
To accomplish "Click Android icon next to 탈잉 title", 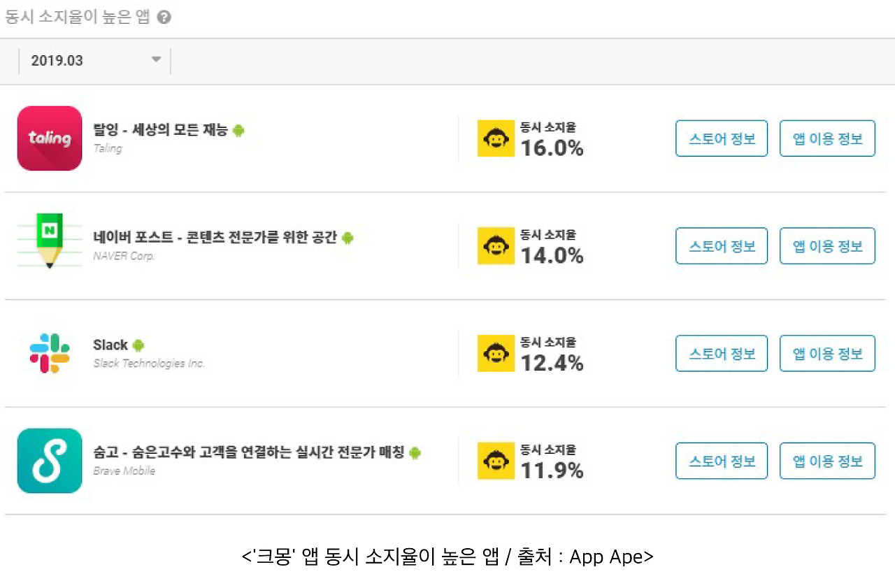I will point(238,130).
